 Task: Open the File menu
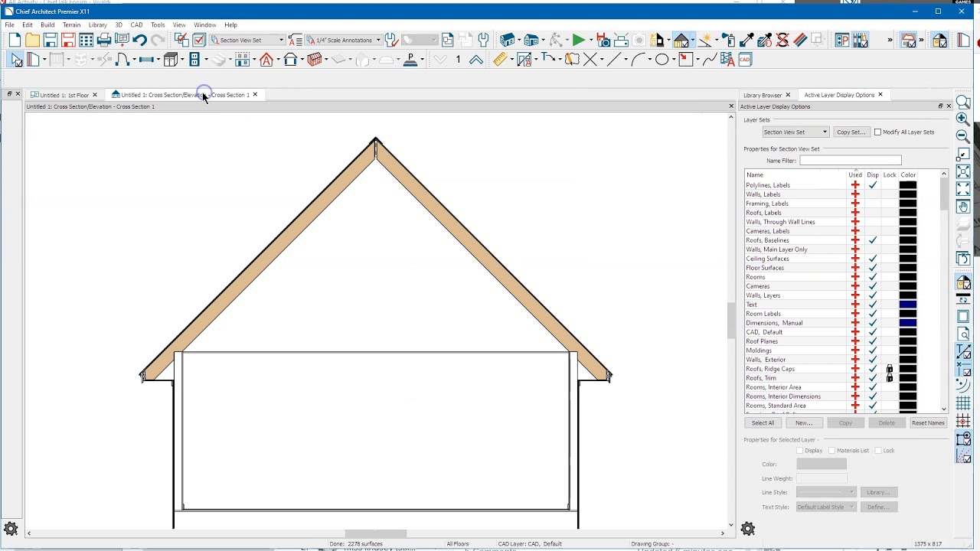click(x=10, y=25)
